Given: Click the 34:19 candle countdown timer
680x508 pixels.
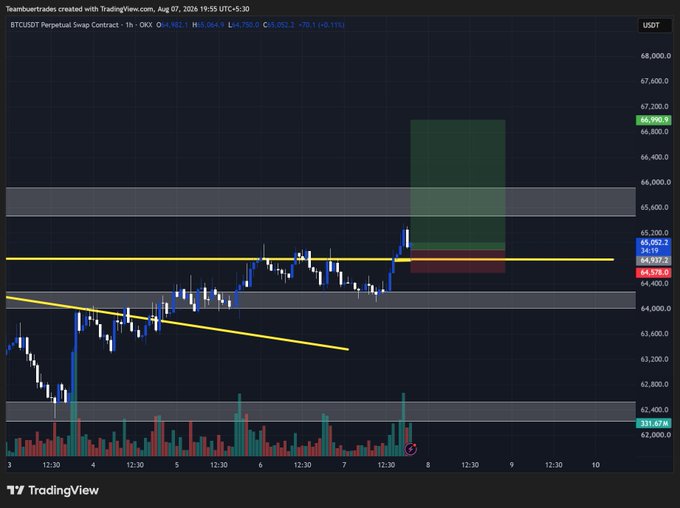Looking at the screenshot, I should (x=649, y=251).
